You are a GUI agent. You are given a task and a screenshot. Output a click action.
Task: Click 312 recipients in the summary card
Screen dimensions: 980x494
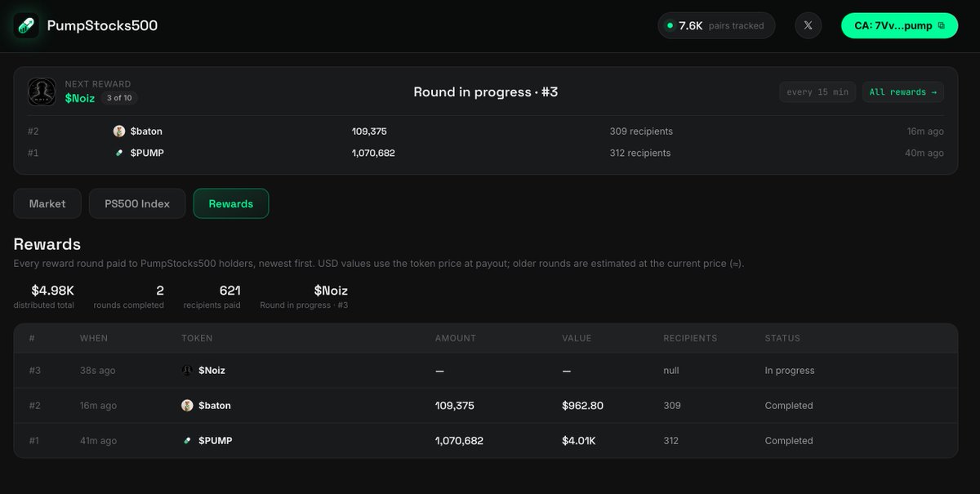[x=640, y=153]
